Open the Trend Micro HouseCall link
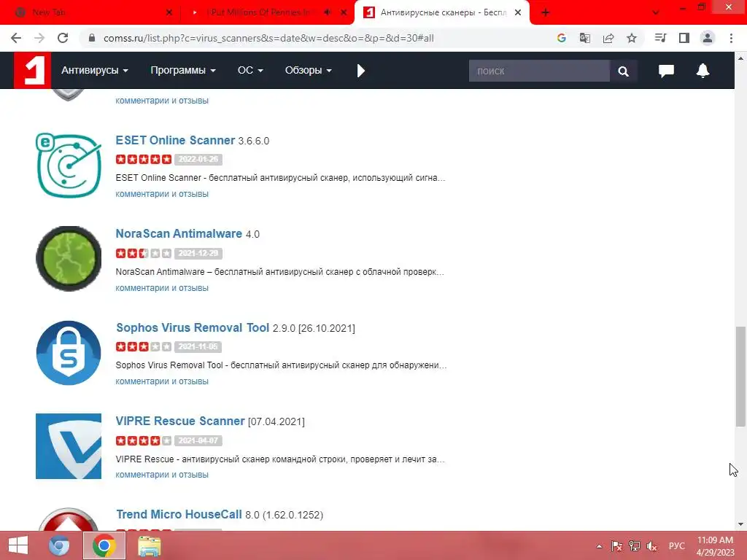Viewport: 747px width, 560px height. click(179, 515)
